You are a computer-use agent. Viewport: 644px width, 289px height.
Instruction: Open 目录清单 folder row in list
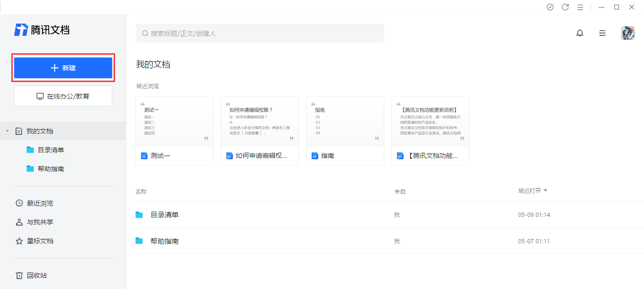389,215
